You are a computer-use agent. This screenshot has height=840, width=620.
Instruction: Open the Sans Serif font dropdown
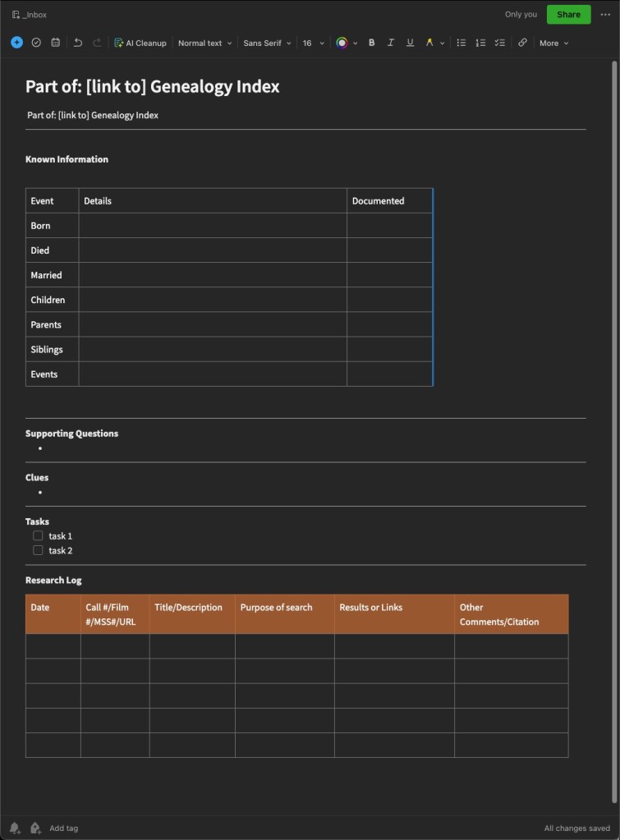[267, 43]
